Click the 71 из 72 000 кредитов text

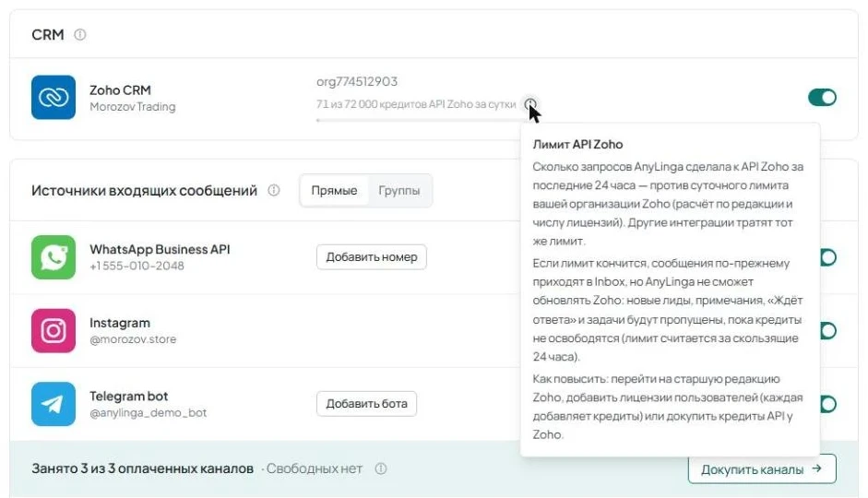tap(416, 104)
